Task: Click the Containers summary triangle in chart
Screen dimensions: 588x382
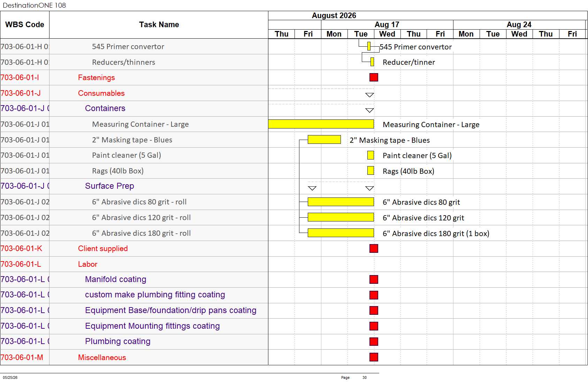Action: click(369, 110)
